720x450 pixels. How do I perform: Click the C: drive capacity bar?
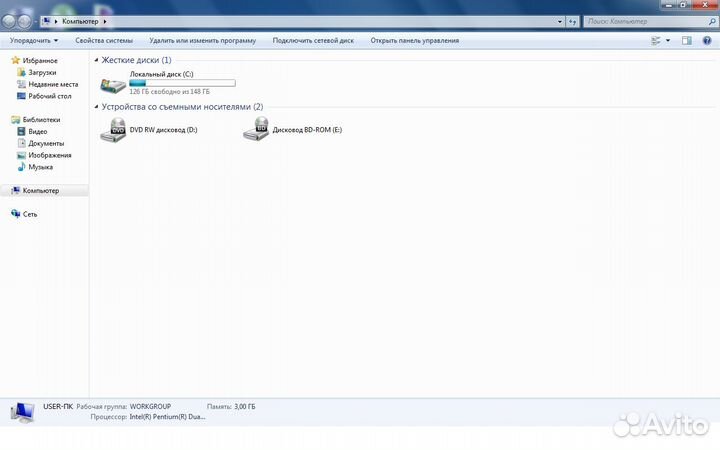(x=182, y=83)
